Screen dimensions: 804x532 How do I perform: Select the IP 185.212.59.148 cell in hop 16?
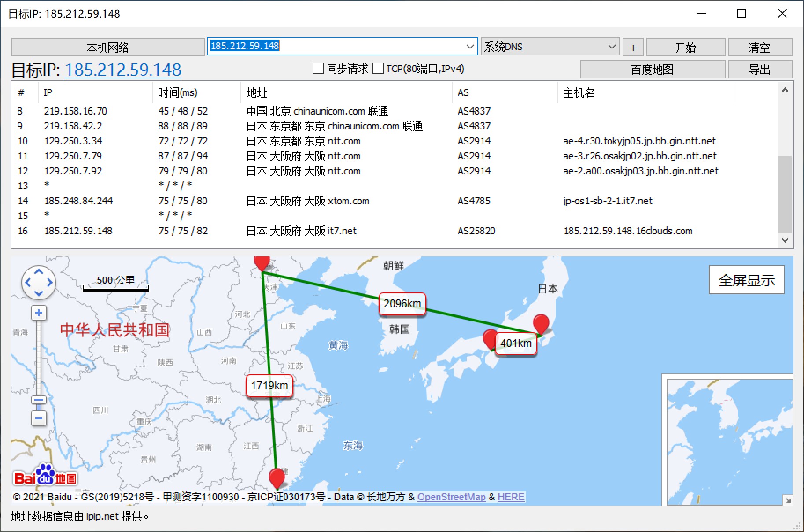click(x=78, y=231)
